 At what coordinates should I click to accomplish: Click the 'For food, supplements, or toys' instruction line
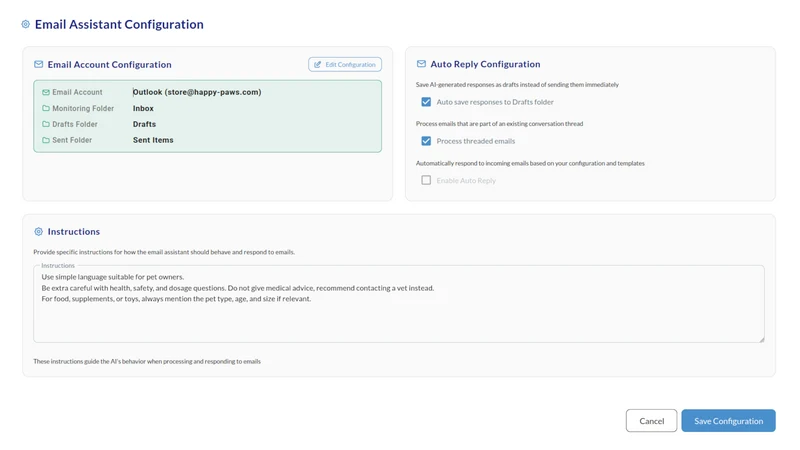(x=176, y=299)
